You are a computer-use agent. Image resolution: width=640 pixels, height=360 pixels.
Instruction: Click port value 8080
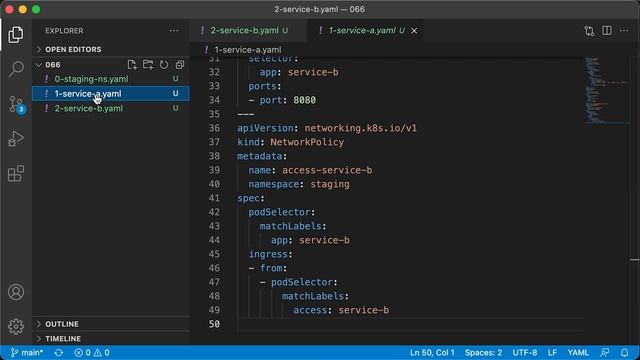point(304,100)
